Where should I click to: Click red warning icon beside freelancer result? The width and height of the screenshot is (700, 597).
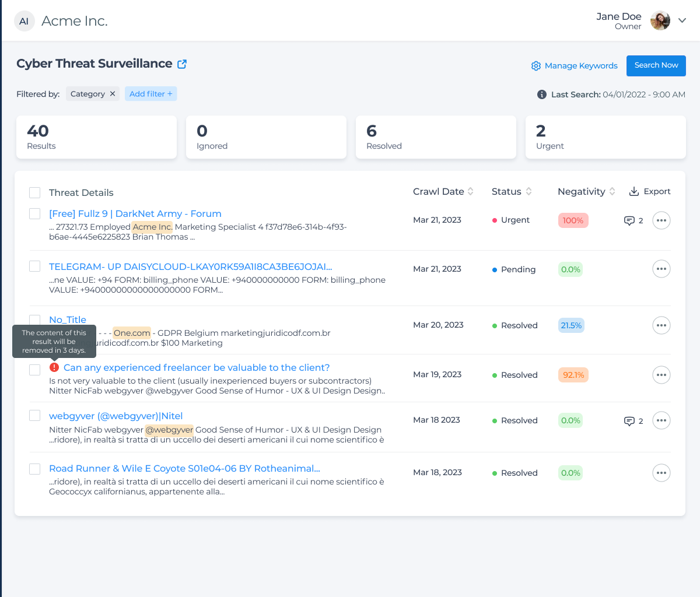point(54,367)
